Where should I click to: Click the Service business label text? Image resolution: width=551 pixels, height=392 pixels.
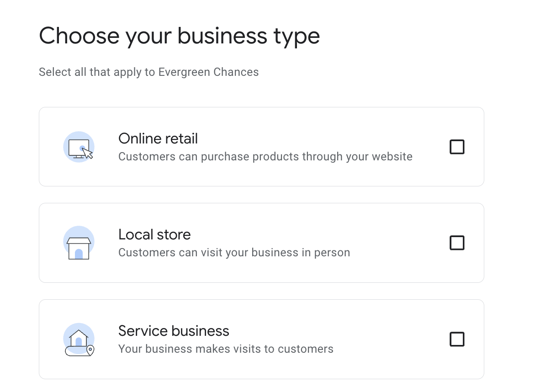click(x=174, y=331)
